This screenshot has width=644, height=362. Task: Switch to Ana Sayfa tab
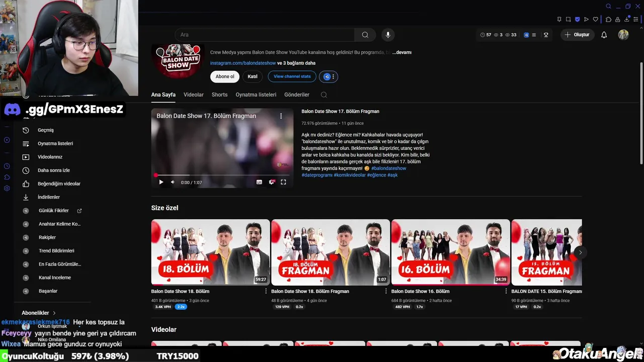coord(164,95)
